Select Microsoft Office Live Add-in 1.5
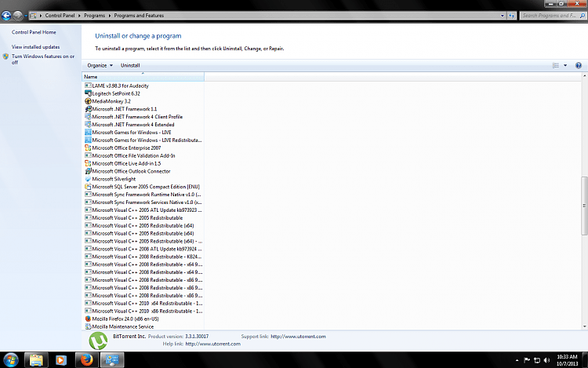The width and height of the screenshot is (588, 368). [x=126, y=163]
